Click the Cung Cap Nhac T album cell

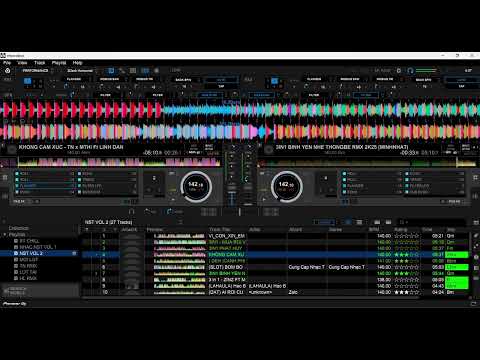tap(306, 267)
